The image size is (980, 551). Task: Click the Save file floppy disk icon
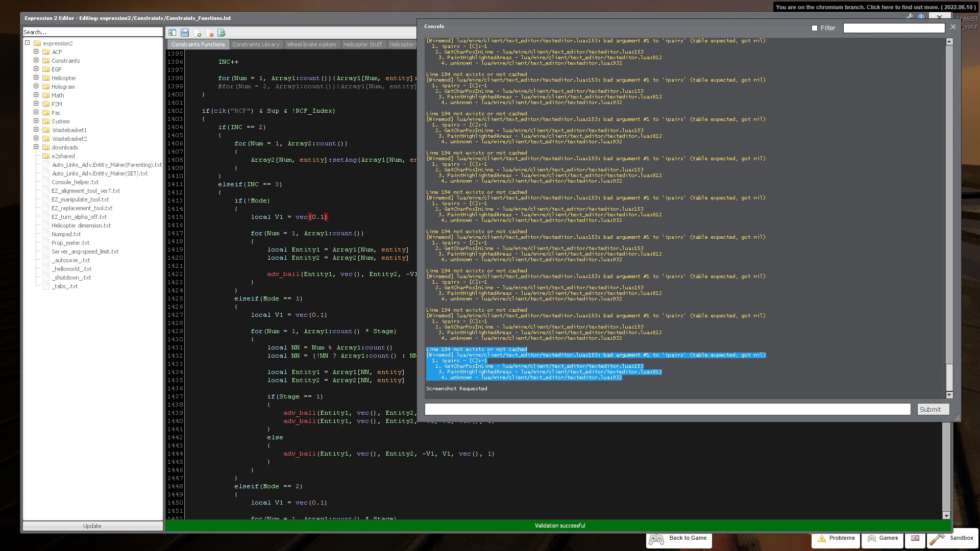pos(184,33)
